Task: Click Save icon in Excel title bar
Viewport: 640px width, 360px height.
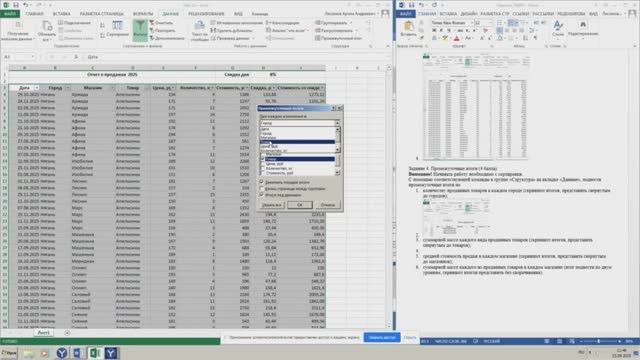Action: point(16,5)
